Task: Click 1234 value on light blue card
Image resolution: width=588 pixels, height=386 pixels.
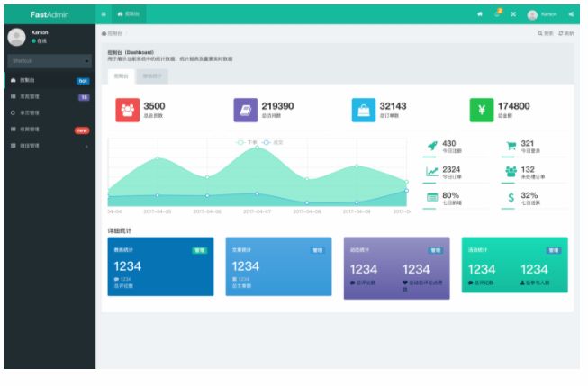Action: pyautogui.click(x=246, y=266)
